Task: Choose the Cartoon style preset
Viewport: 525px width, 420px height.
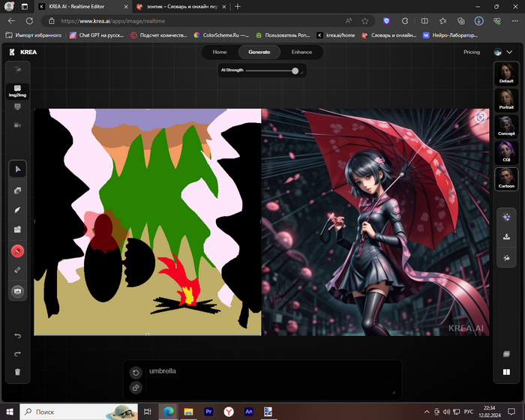Action: pos(507,181)
